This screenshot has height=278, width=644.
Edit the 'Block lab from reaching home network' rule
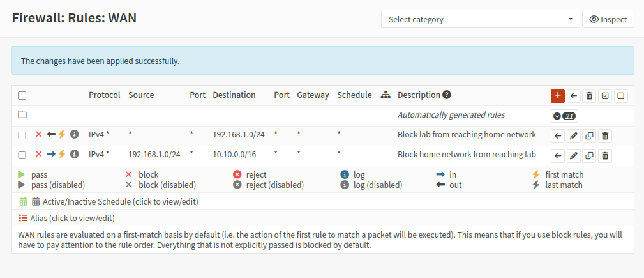(x=574, y=135)
